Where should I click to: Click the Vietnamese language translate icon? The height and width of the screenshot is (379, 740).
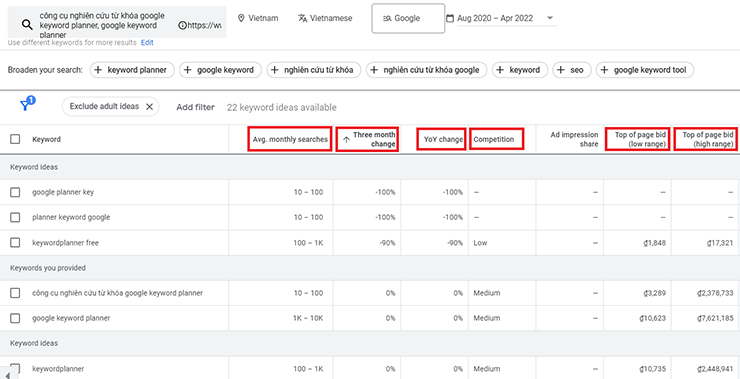pyautogui.click(x=303, y=18)
